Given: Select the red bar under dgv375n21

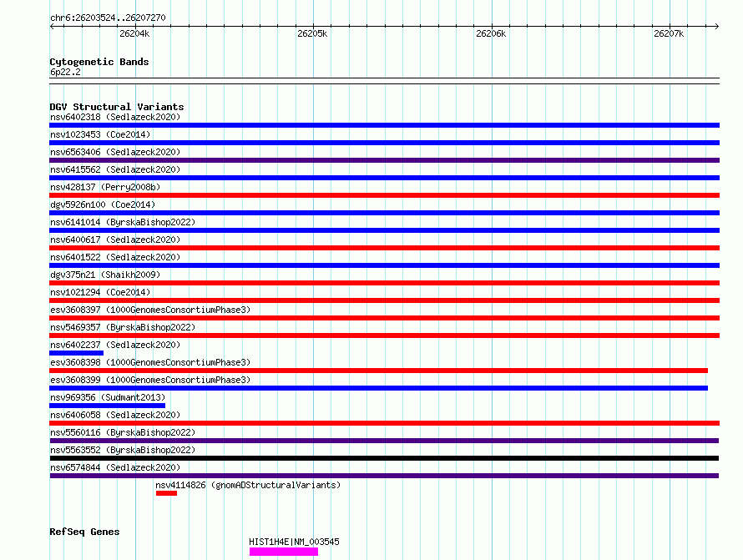Looking at the screenshot, I should pyautogui.click(x=384, y=283).
